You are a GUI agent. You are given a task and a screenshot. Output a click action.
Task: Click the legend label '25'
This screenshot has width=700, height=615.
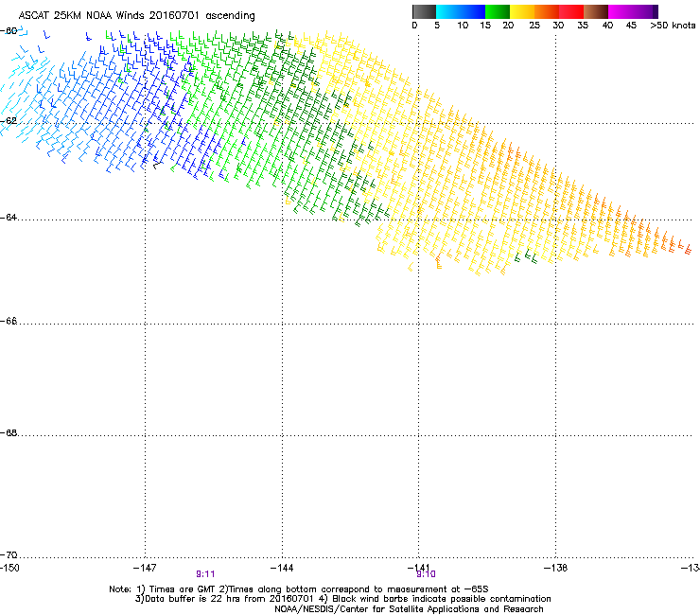point(534,26)
